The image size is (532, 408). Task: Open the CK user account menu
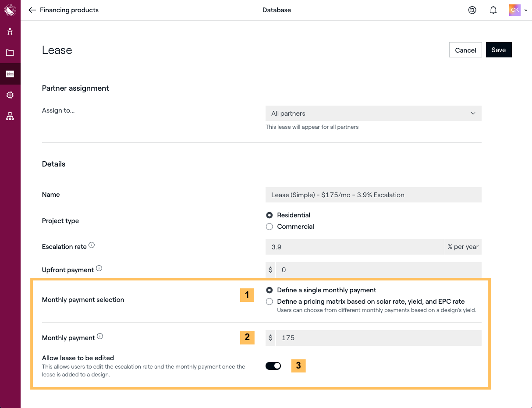click(518, 10)
